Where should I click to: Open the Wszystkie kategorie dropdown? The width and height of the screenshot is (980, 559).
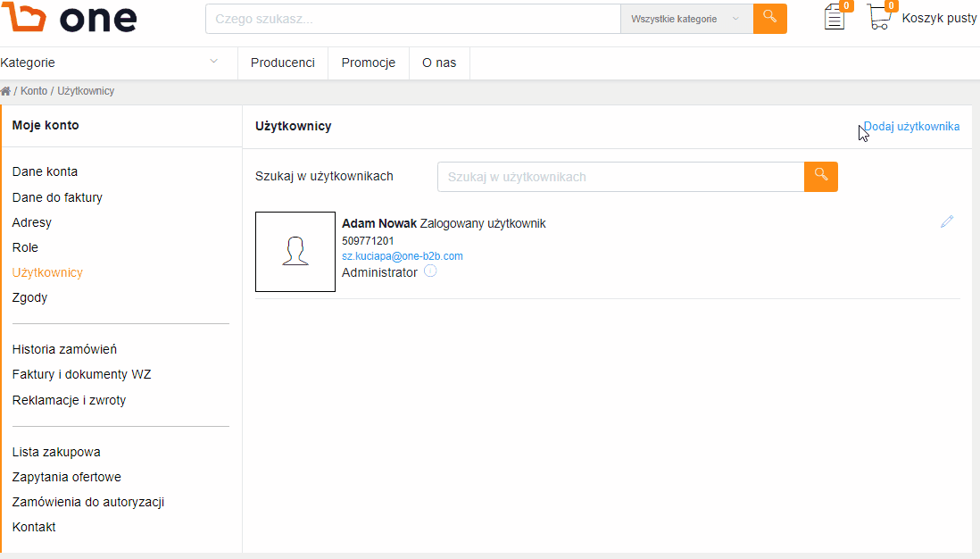pyautogui.click(x=687, y=19)
